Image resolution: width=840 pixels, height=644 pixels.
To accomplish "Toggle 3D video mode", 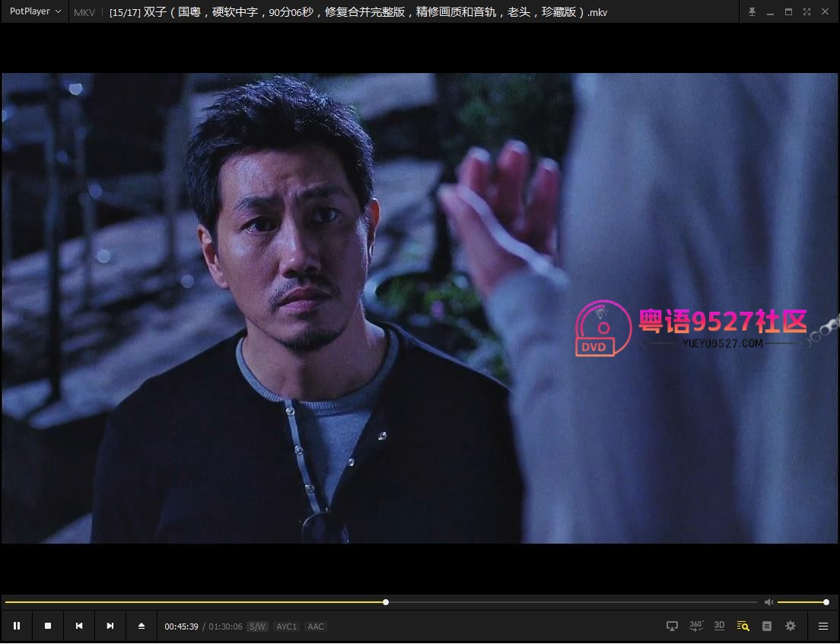I will 720,626.
